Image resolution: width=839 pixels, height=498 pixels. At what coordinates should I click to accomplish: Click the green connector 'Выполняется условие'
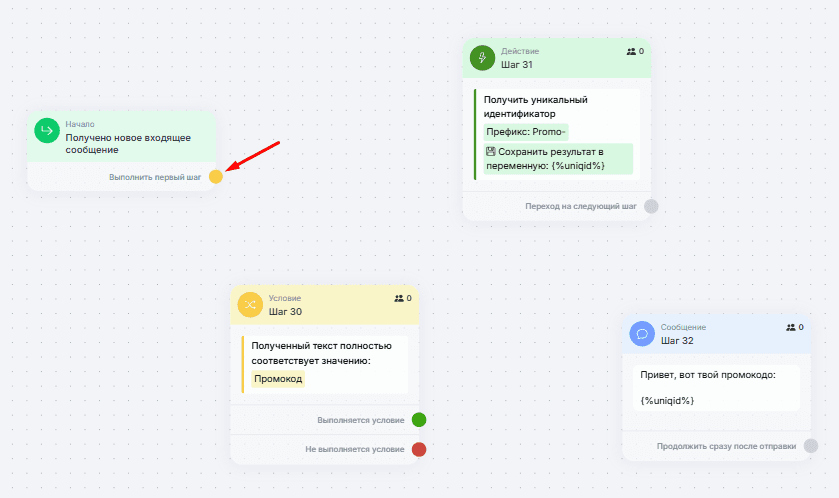tap(419, 420)
